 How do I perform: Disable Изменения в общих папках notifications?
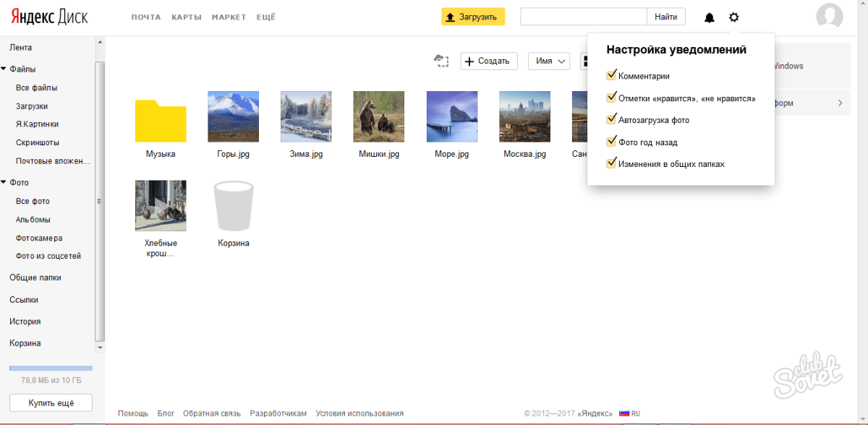[x=612, y=163]
